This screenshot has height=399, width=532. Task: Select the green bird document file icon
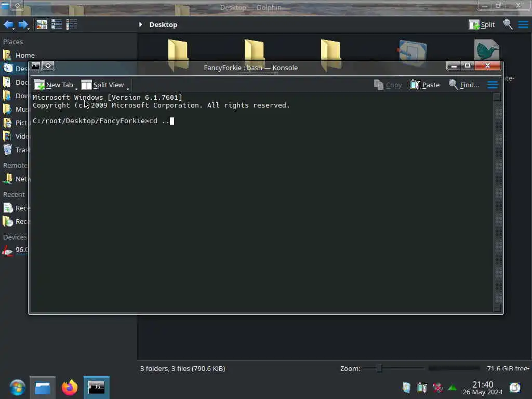[487, 50]
